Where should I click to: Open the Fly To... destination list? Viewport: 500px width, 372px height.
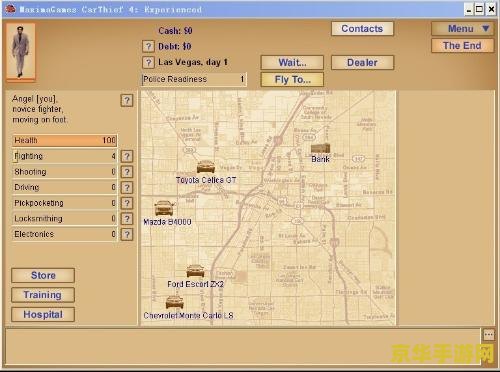click(292, 80)
